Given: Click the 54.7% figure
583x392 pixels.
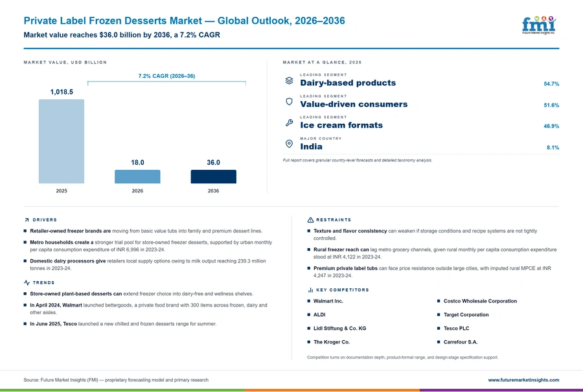Looking at the screenshot, I should [551, 84].
